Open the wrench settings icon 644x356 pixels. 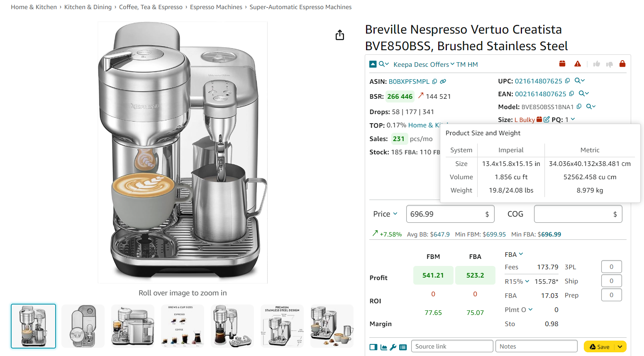(x=393, y=347)
